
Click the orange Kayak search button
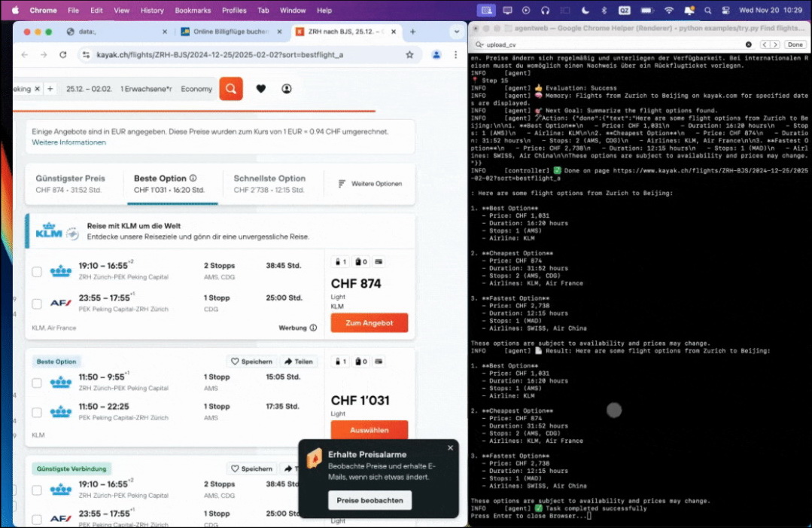tap(231, 89)
